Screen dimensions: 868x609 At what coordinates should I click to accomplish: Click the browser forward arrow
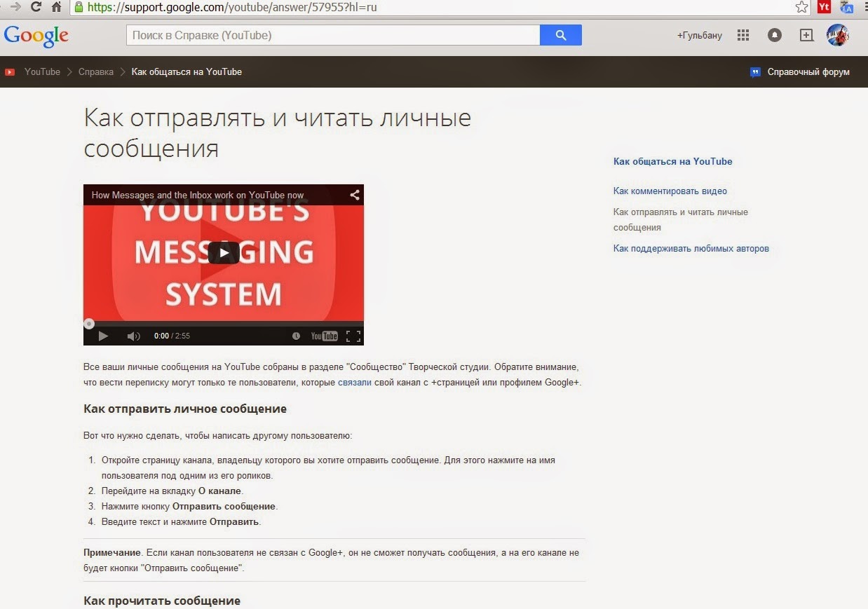[15, 7]
